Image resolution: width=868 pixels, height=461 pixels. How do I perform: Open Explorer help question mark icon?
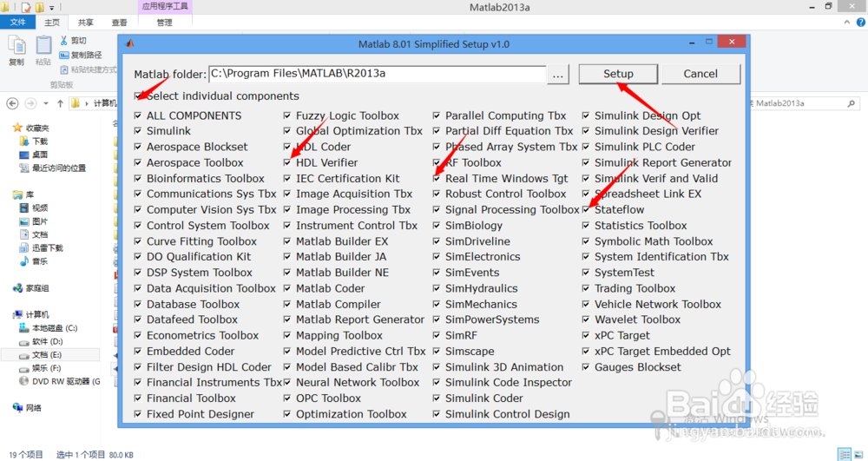tap(861, 22)
